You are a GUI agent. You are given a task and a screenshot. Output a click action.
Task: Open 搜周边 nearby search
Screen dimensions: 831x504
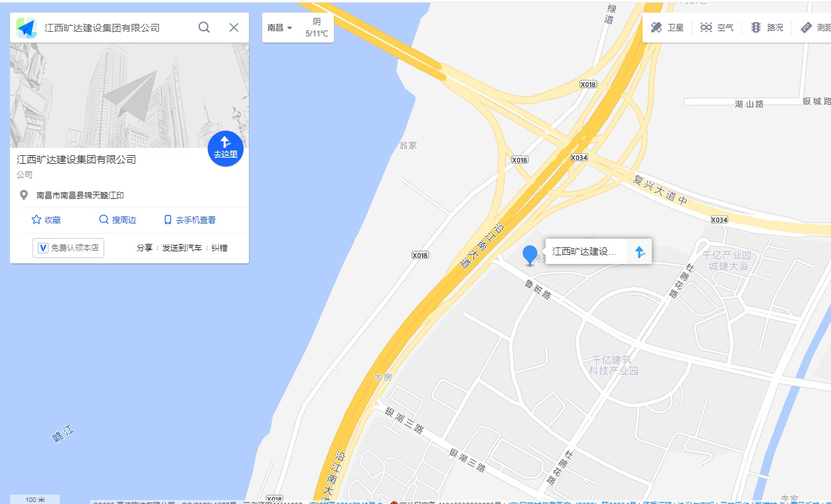(x=117, y=220)
